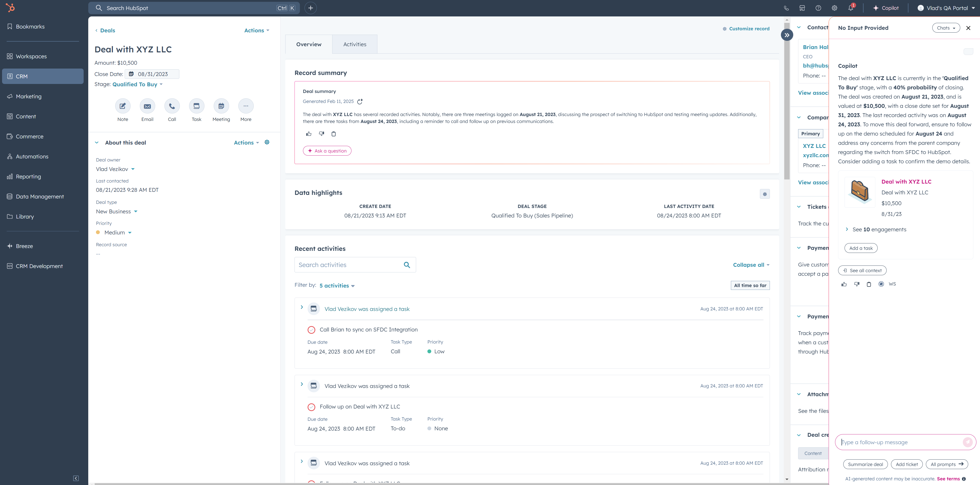Open Vlad's QA Portal account menu
The width and height of the screenshot is (980, 485).
(946, 8)
